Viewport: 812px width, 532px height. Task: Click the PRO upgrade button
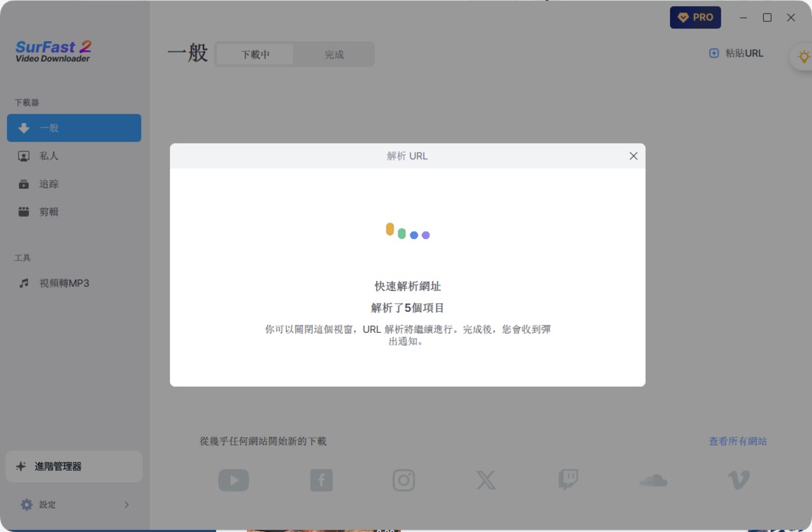(695, 18)
